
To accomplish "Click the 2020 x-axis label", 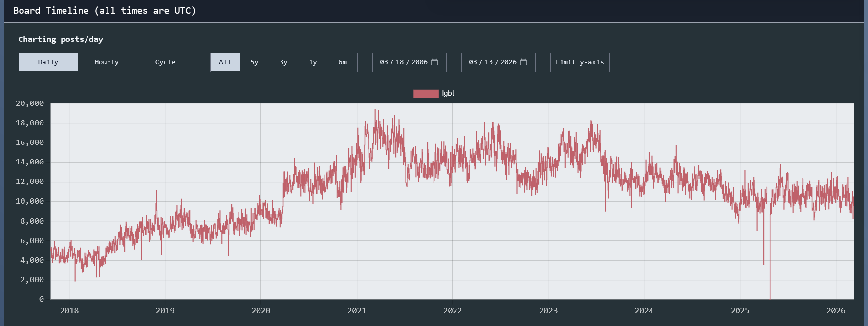I will tap(261, 310).
